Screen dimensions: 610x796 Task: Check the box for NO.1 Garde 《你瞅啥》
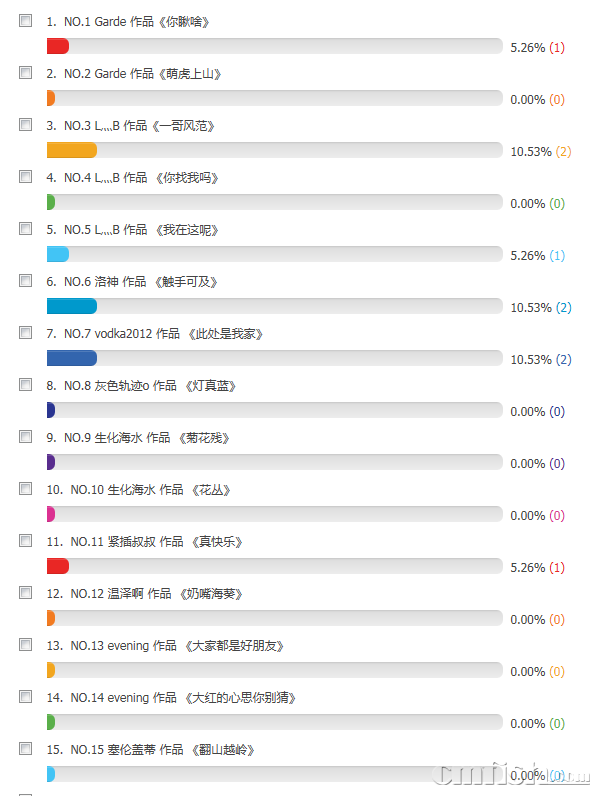(25, 21)
